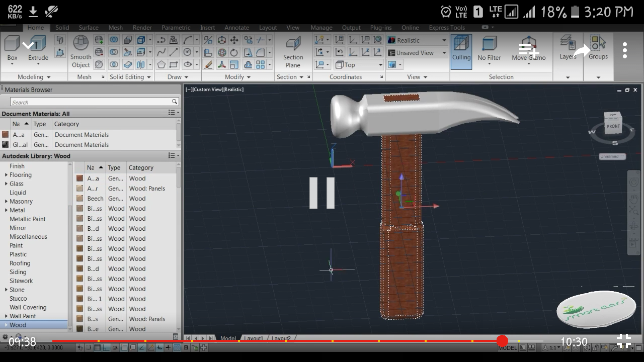The width and height of the screenshot is (644, 362).
Task: Switch to the Layout1 tab
Action: 254,338
